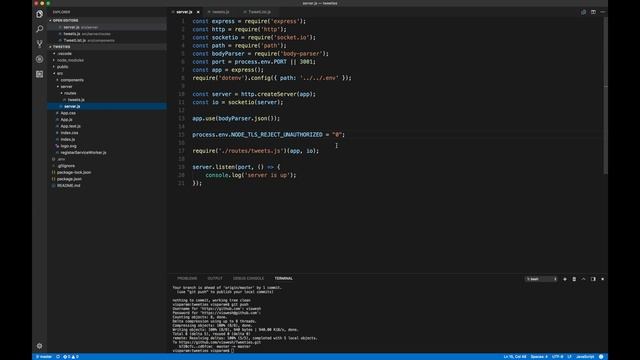This screenshot has width=640, height=360.
Task: Open the Search view in activity bar
Action: pyautogui.click(x=39, y=29)
